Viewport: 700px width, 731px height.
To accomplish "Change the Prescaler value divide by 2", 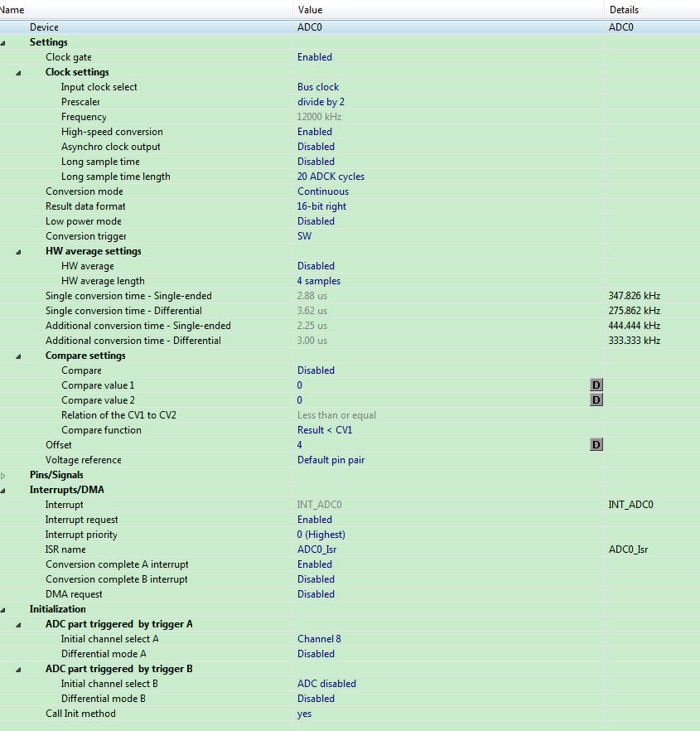I will [321, 102].
